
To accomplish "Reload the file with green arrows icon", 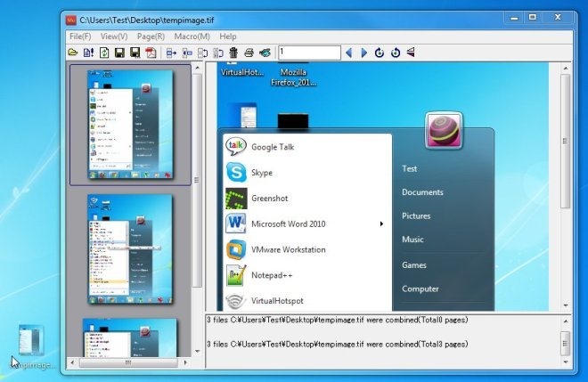I will 104,53.
